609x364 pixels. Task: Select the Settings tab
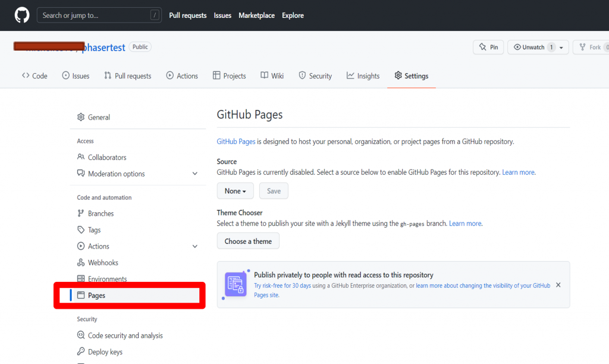(412, 76)
